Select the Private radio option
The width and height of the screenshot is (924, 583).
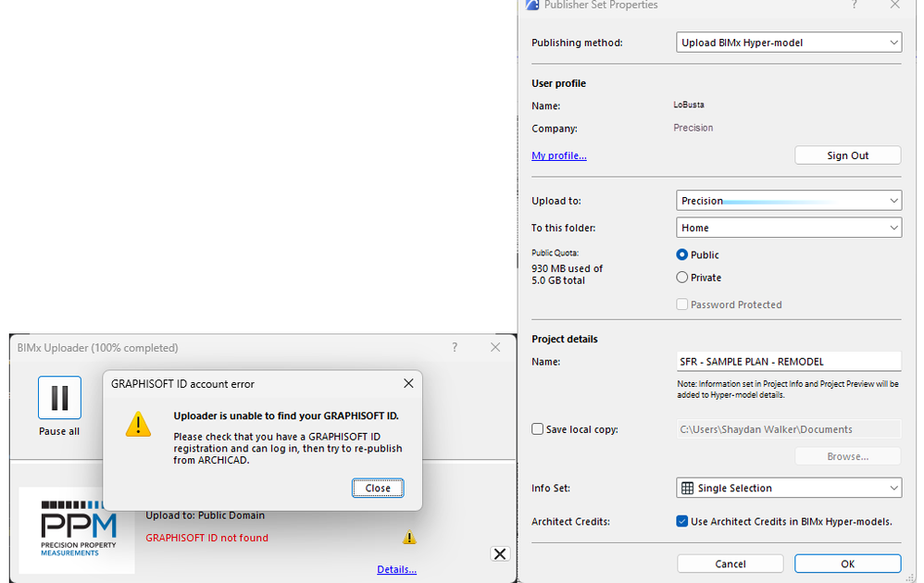(681, 278)
